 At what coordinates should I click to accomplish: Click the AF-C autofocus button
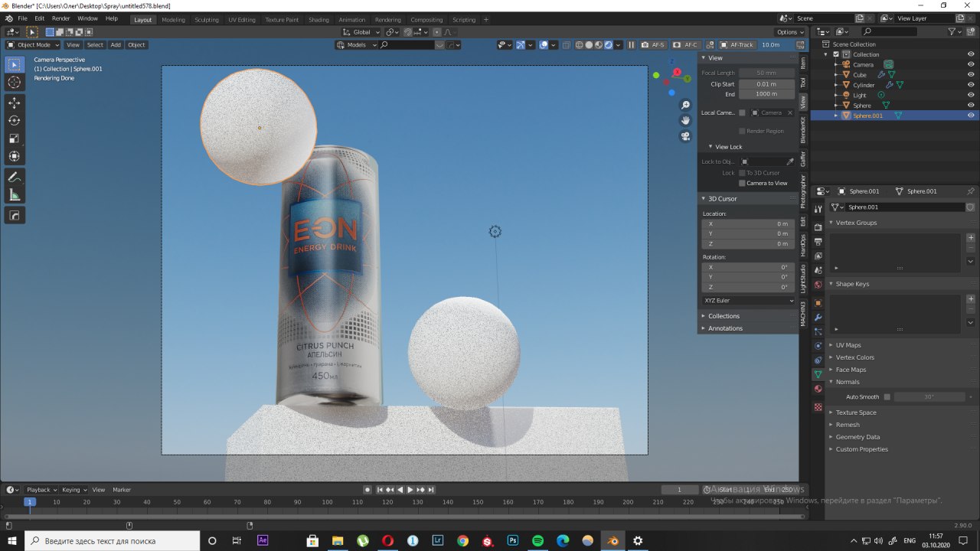pyautogui.click(x=686, y=45)
